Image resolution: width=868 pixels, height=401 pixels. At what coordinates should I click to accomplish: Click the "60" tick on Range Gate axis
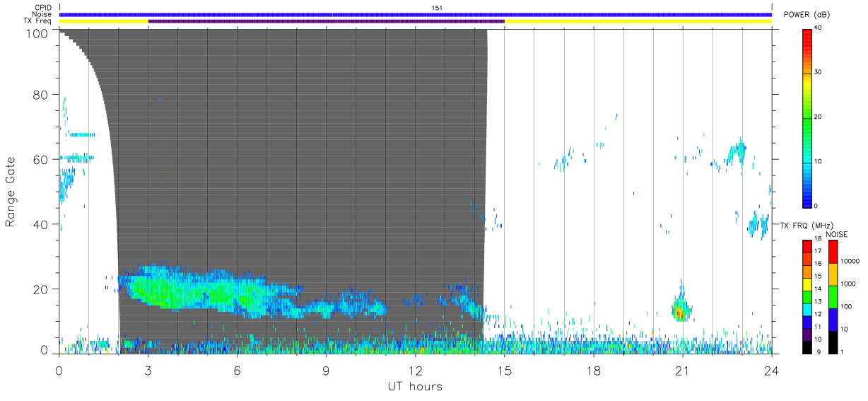pos(42,160)
